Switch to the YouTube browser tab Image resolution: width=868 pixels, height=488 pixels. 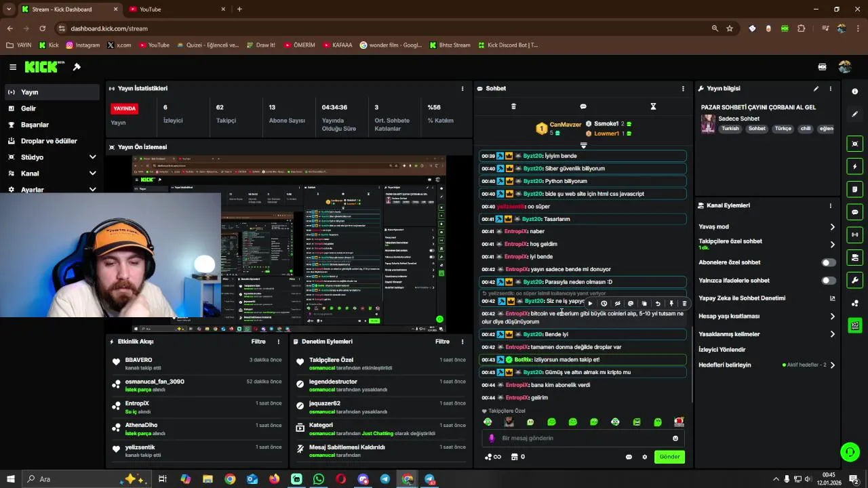[177, 9]
